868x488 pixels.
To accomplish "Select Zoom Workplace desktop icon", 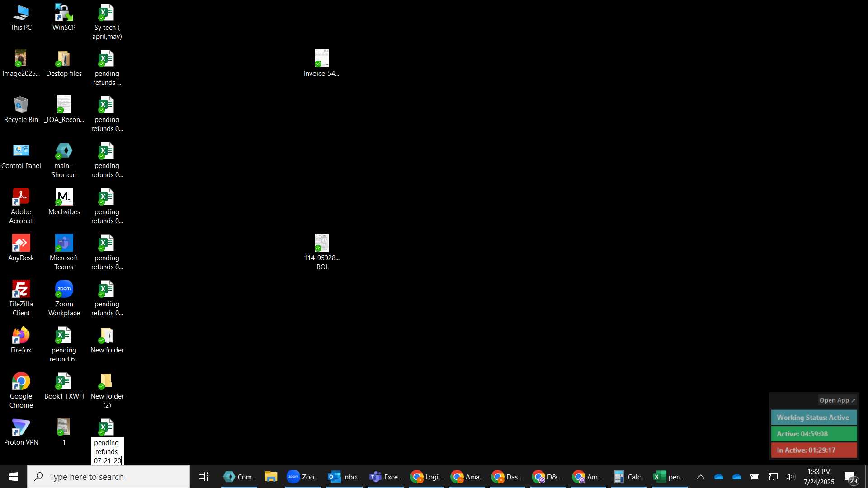I will (64, 299).
